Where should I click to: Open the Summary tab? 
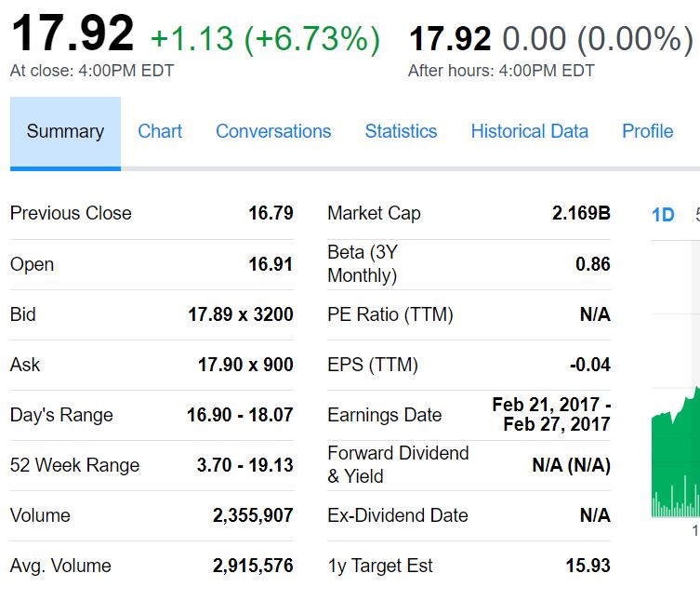tap(65, 132)
